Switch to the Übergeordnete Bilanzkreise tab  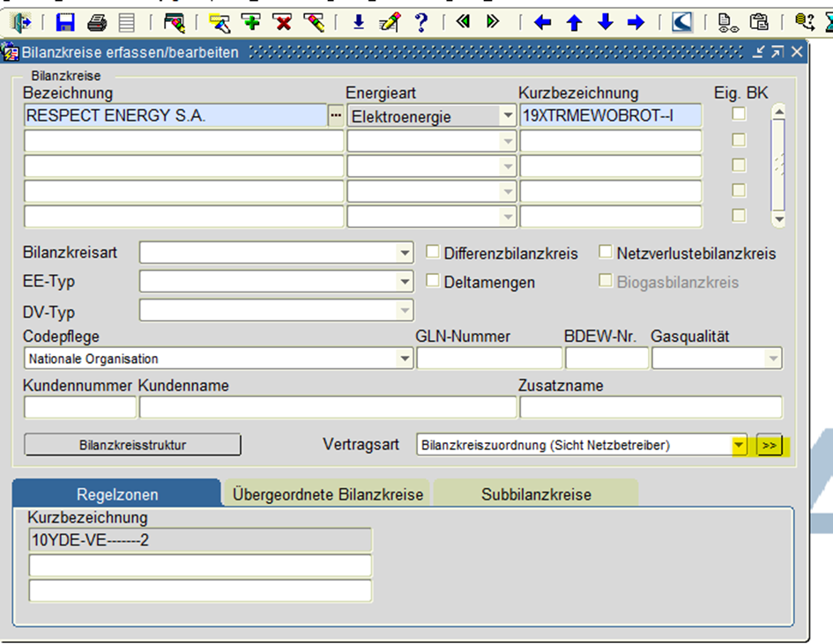pos(328,494)
